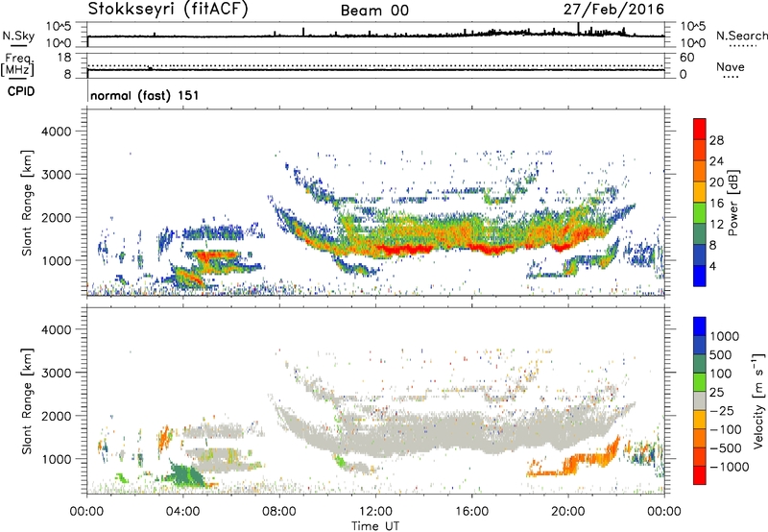This screenshot has height=532, width=768.
Task: Click the N.Sky axis label
Action: point(18,36)
